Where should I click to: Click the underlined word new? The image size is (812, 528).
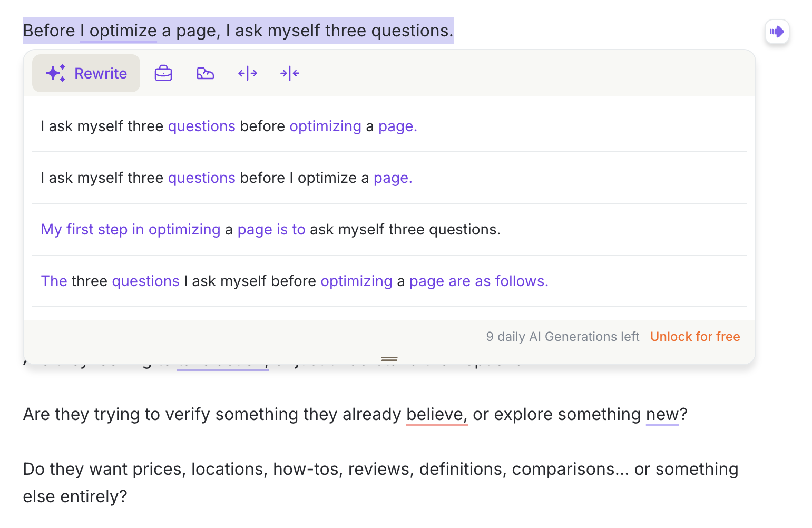(x=662, y=415)
